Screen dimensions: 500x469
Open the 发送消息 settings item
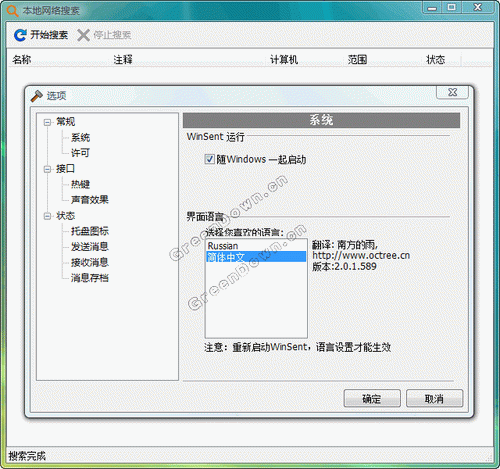coord(90,247)
